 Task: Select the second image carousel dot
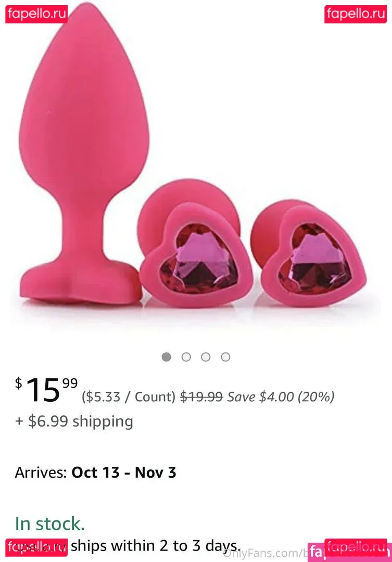coord(186,357)
